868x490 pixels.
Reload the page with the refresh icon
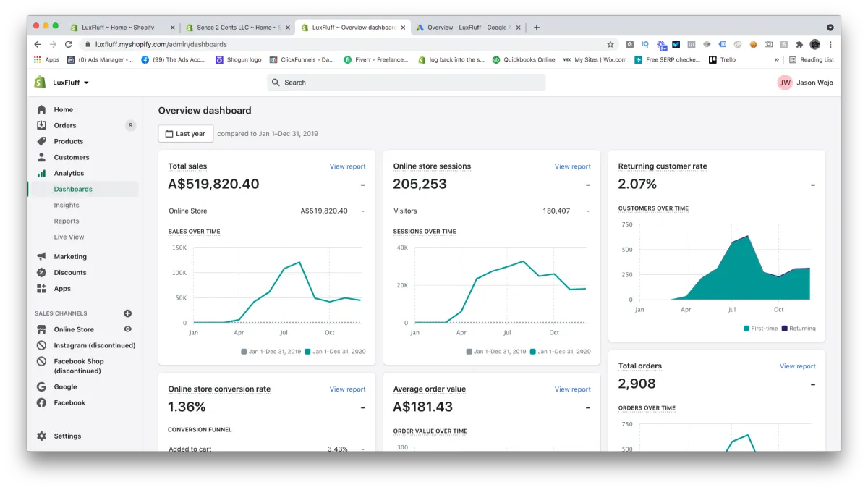(69, 44)
